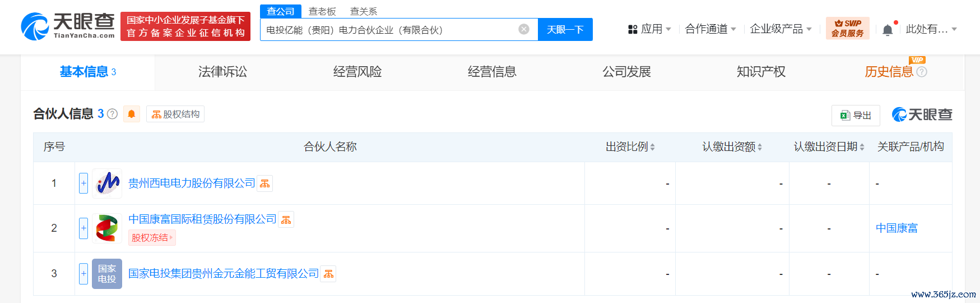Image resolution: width=980 pixels, height=303 pixels.
Task: Click 贵州西电电力 company logo thumbnail
Action: [x=107, y=183]
